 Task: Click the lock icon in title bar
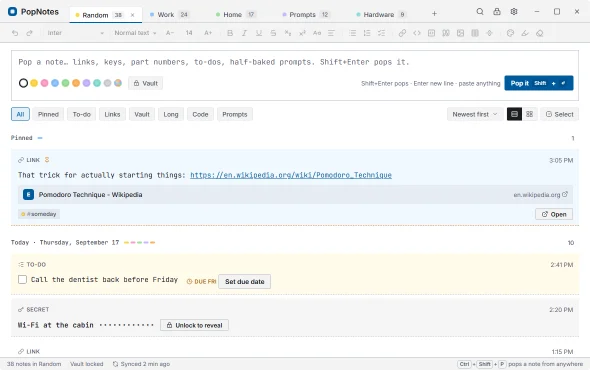click(497, 12)
